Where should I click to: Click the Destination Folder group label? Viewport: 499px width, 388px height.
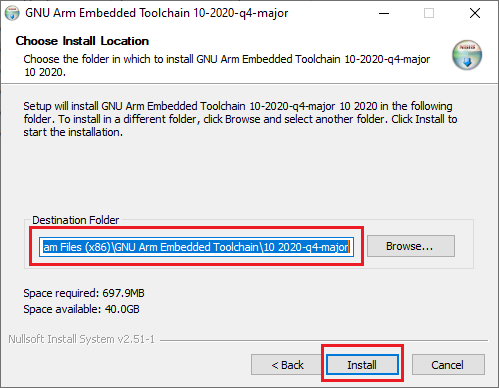pyautogui.click(x=76, y=220)
